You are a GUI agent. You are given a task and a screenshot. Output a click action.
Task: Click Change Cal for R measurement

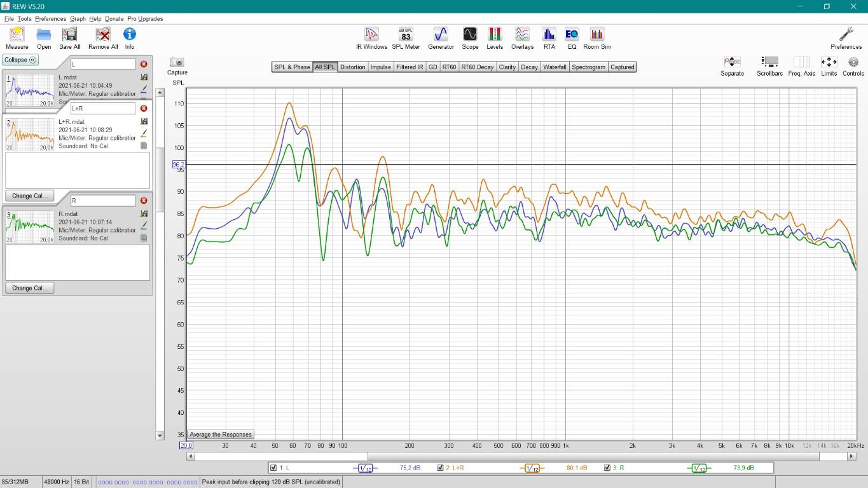(30, 288)
